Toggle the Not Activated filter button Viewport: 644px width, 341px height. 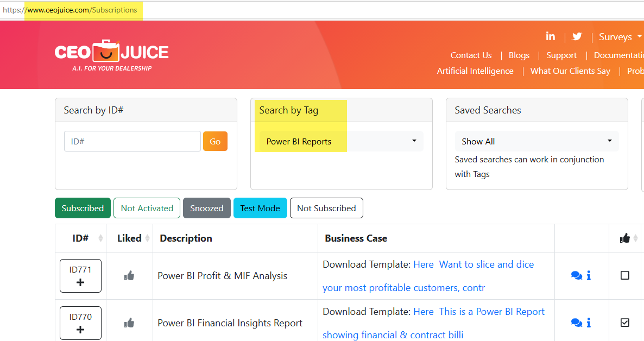147,209
